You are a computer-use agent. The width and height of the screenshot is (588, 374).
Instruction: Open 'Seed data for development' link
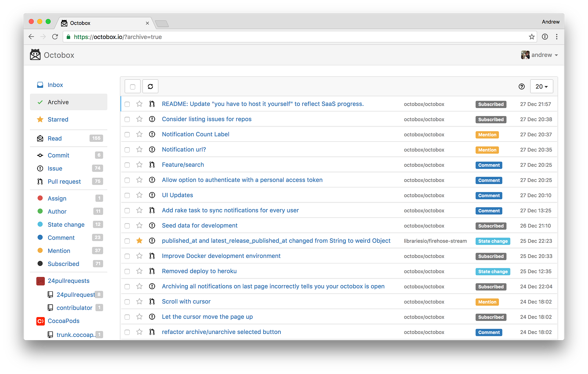pyautogui.click(x=200, y=226)
